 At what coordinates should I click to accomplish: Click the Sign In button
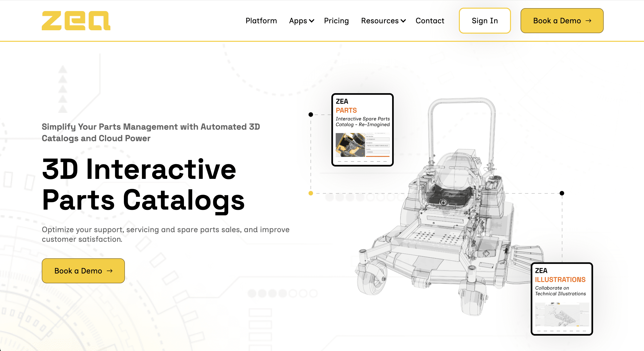(x=485, y=21)
